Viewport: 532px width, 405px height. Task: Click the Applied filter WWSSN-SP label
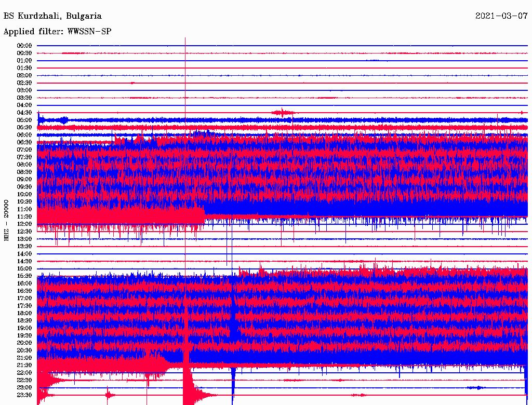tap(57, 31)
